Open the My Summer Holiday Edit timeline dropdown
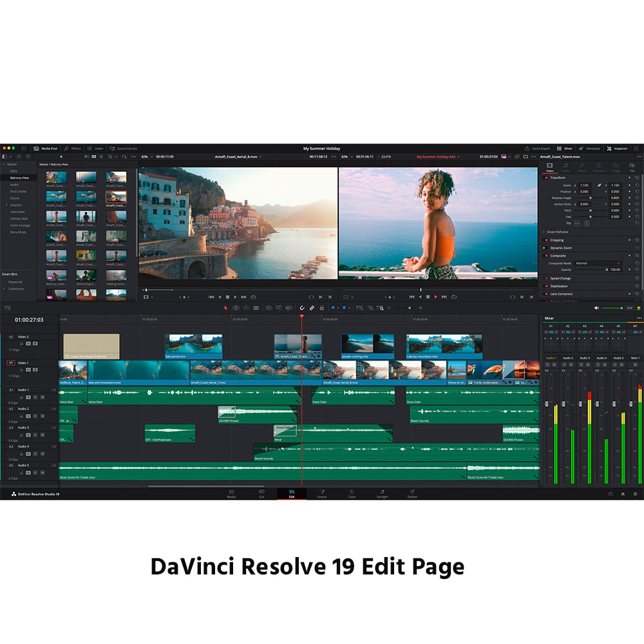This screenshot has height=644, width=644. (438, 156)
